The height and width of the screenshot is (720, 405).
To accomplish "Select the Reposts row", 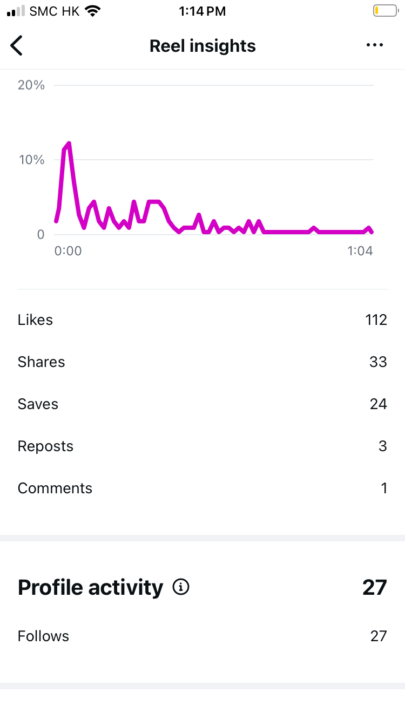I will [202, 446].
